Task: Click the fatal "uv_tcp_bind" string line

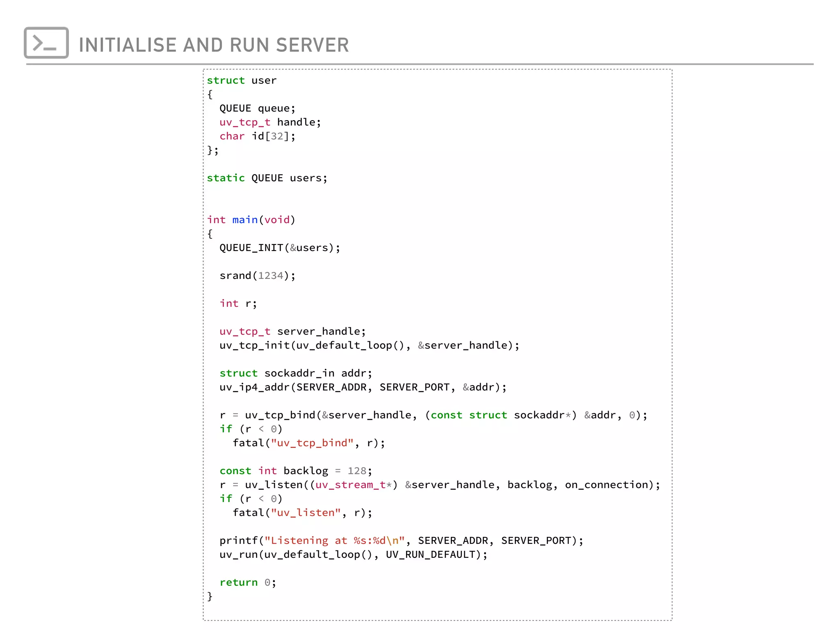Action: pyautogui.click(x=309, y=443)
